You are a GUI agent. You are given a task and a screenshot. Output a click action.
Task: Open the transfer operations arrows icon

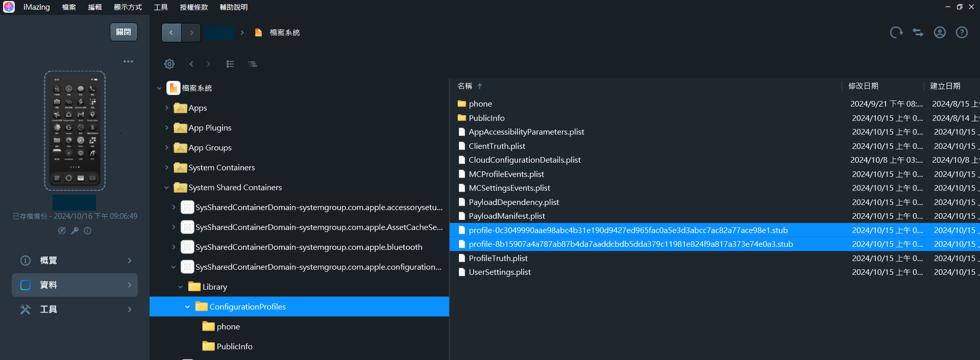918,33
